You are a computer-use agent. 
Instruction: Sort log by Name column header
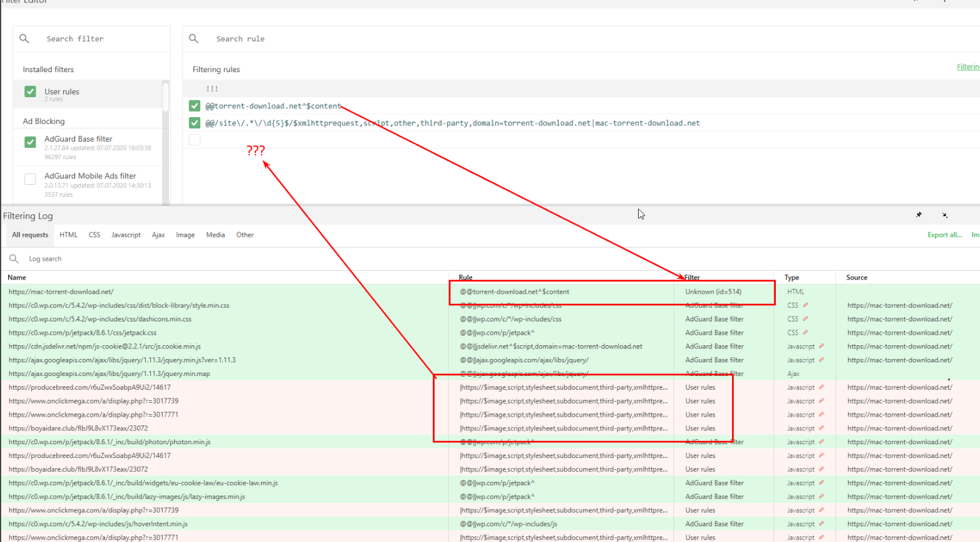pos(17,278)
